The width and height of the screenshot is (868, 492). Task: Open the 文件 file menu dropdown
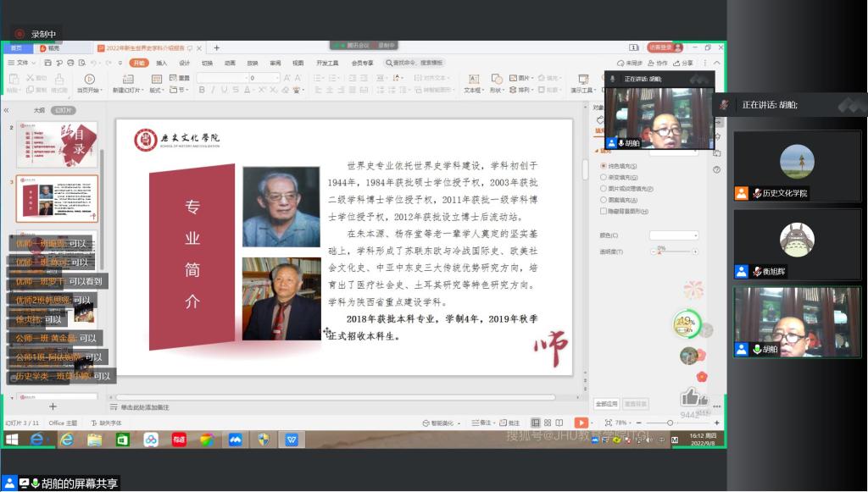pos(23,63)
